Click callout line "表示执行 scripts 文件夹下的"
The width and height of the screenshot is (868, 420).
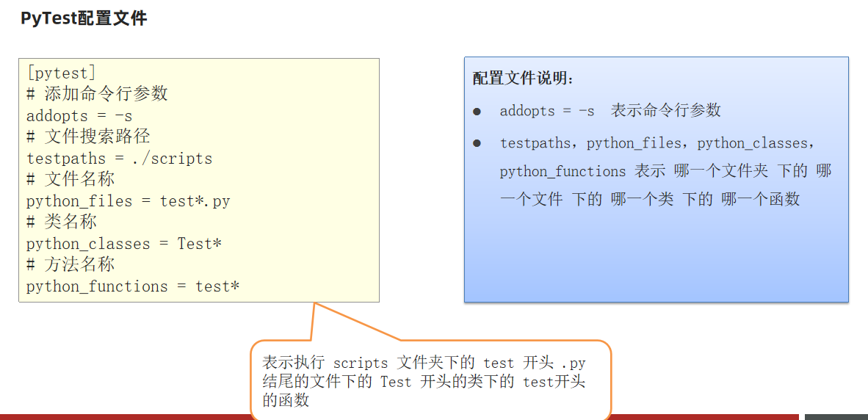(424, 363)
